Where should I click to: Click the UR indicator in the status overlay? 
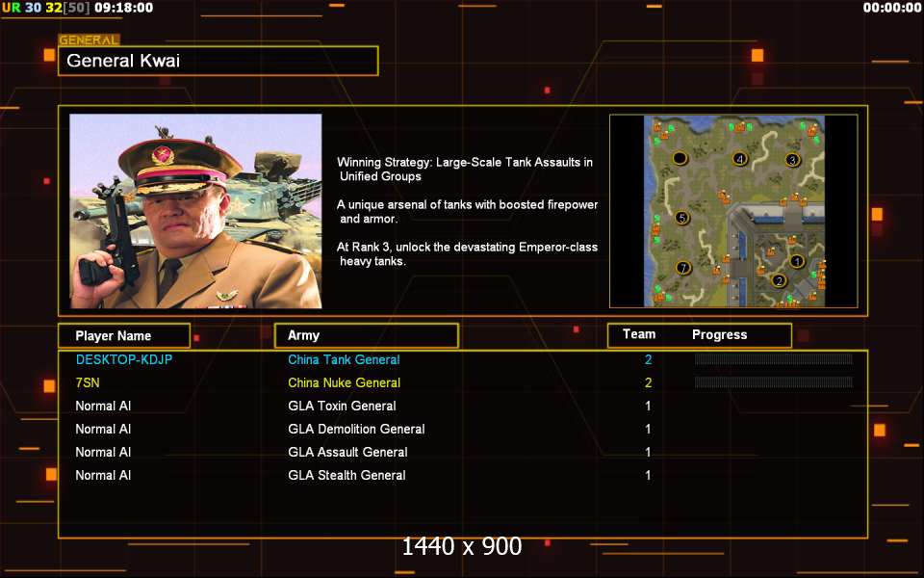[x=12, y=8]
